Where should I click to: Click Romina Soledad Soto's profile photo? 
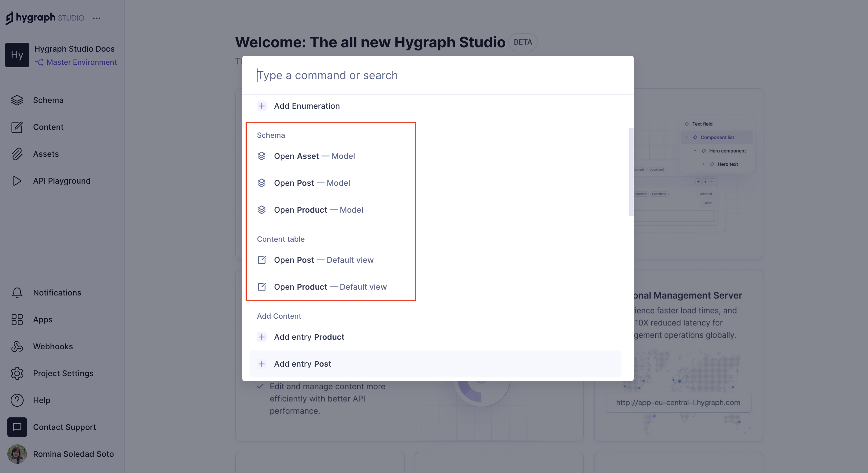click(17, 454)
